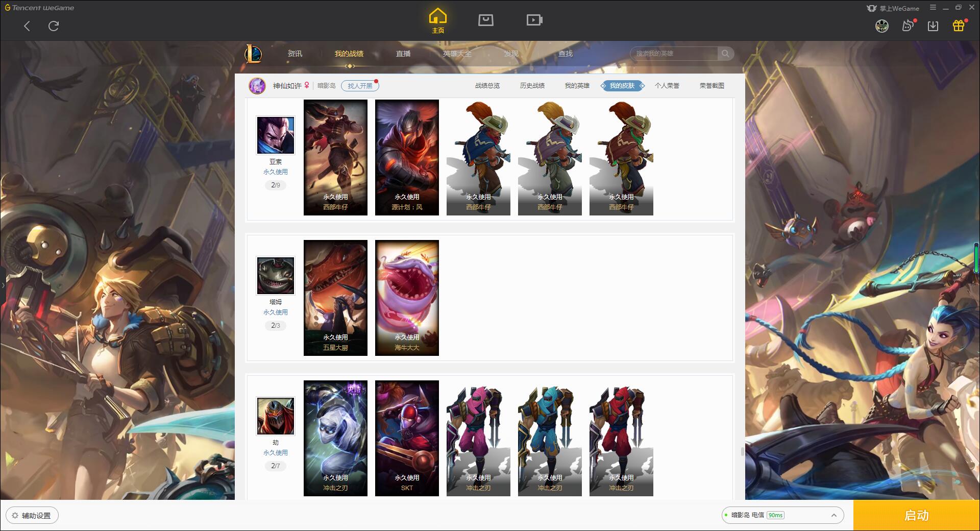
Task: Open the friends messages icon
Action: pos(908,26)
